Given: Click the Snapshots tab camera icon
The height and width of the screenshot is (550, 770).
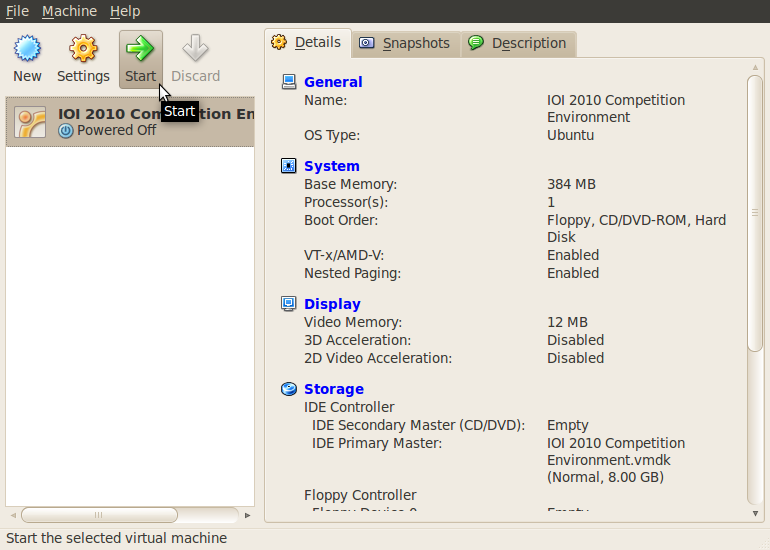Looking at the screenshot, I should click(x=366, y=43).
